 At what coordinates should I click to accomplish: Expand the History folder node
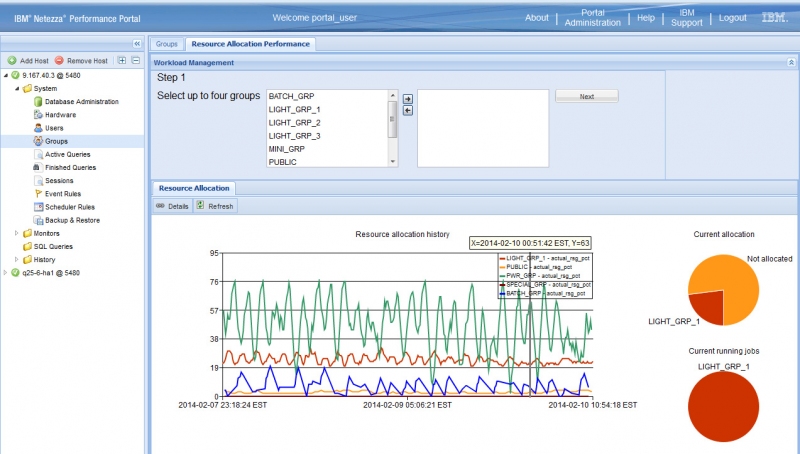pos(17,260)
